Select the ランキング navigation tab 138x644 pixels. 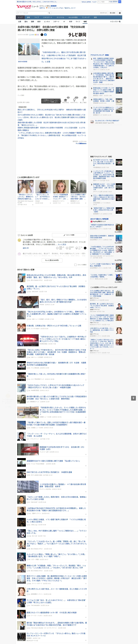pyautogui.click(x=86, y=17)
